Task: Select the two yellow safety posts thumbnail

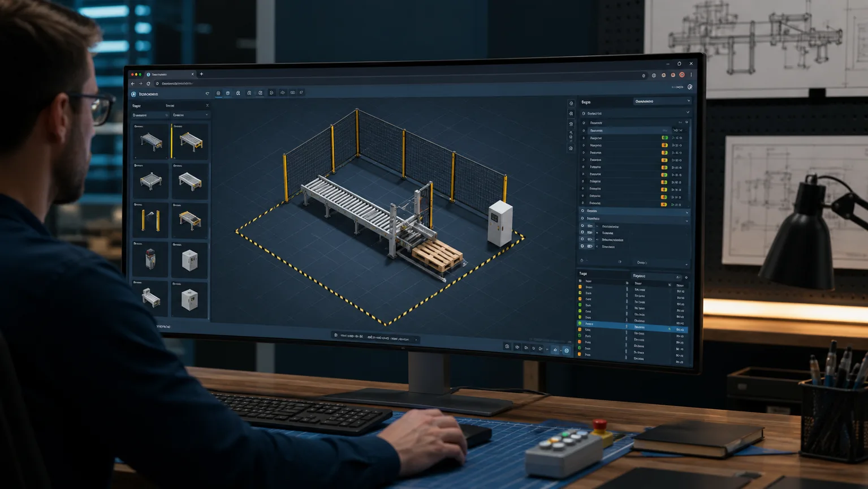Action: point(151,220)
